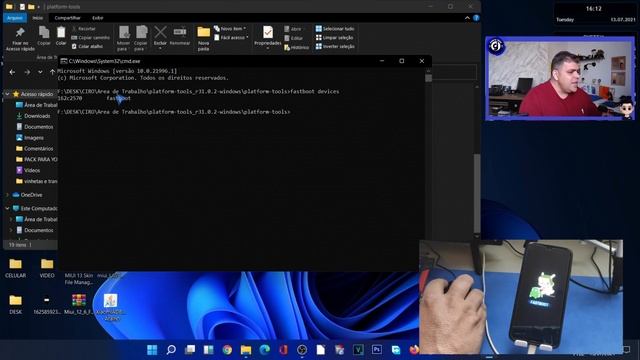Switch to the Início ribbon tab
Screen dimensions: 640x360
pos(38,18)
